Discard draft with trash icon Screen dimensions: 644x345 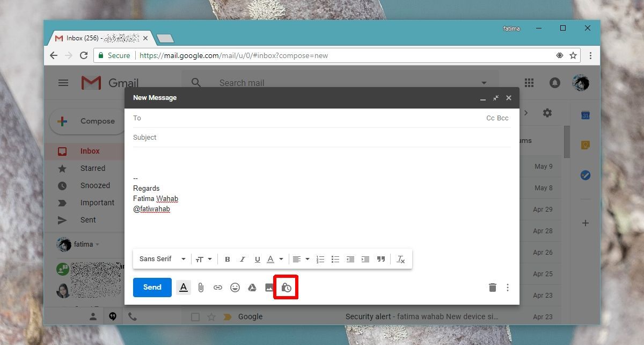point(493,287)
